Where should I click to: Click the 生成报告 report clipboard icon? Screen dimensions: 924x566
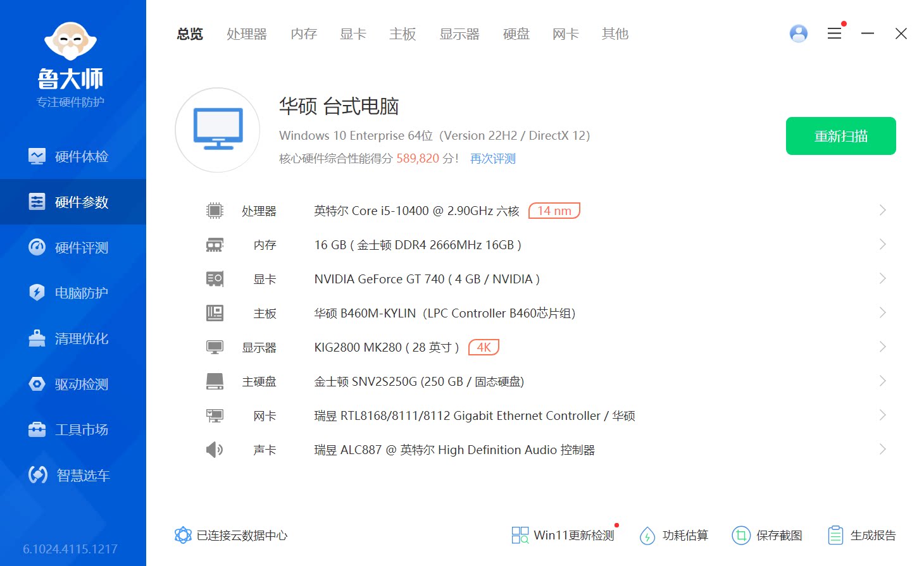pyautogui.click(x=835, y=536)
